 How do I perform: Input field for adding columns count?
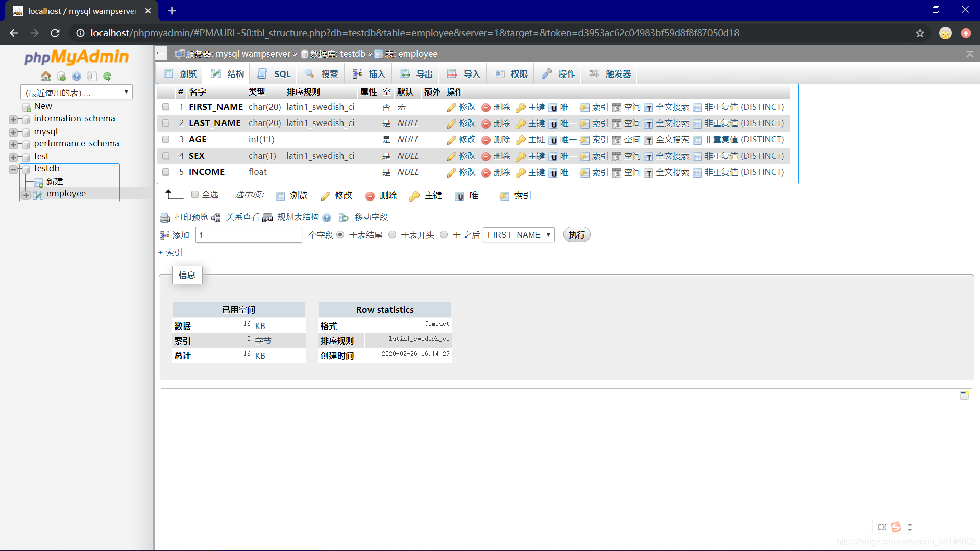pos(249,235)
